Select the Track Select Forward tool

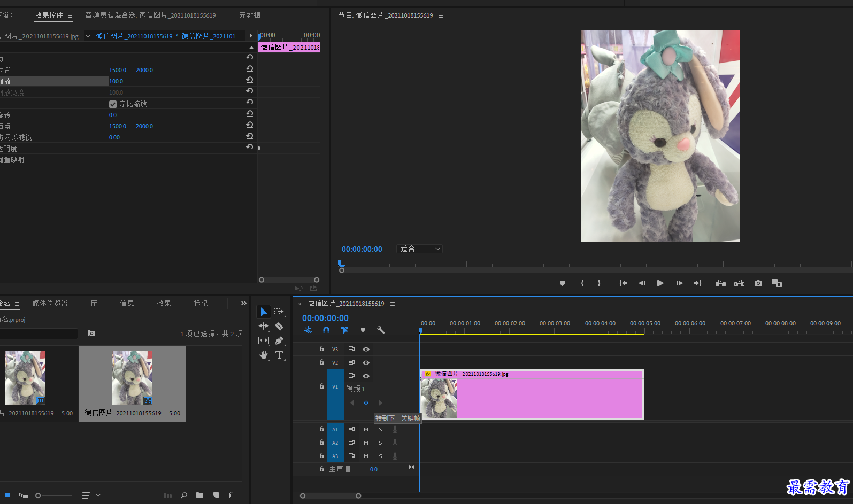pyautogui.click(x=279, y=312)
